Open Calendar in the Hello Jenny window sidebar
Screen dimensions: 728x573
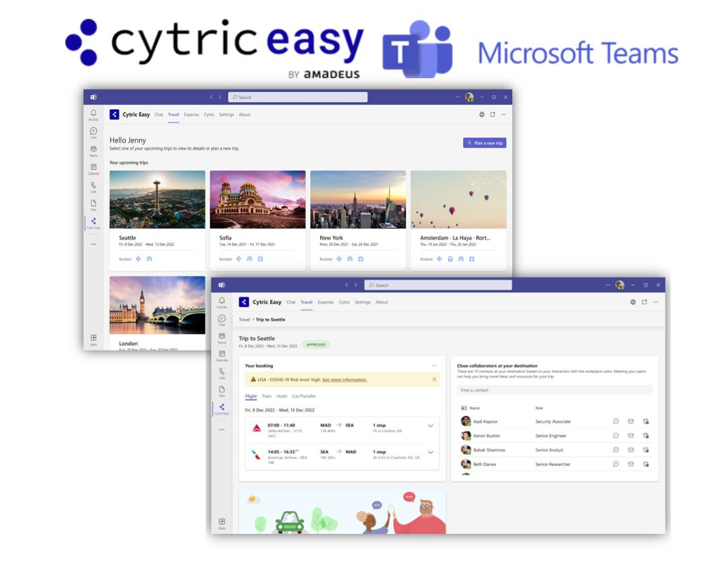tap(93, 169)
